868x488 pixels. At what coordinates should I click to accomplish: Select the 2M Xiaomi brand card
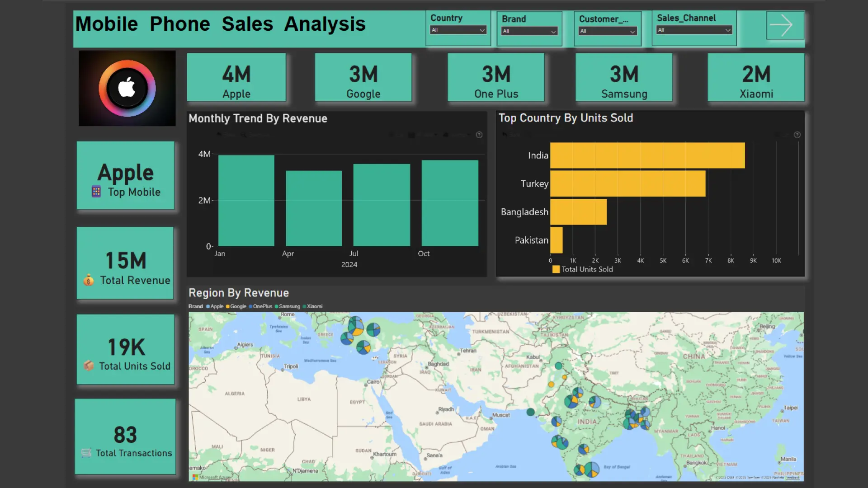(x=756, y=77)
